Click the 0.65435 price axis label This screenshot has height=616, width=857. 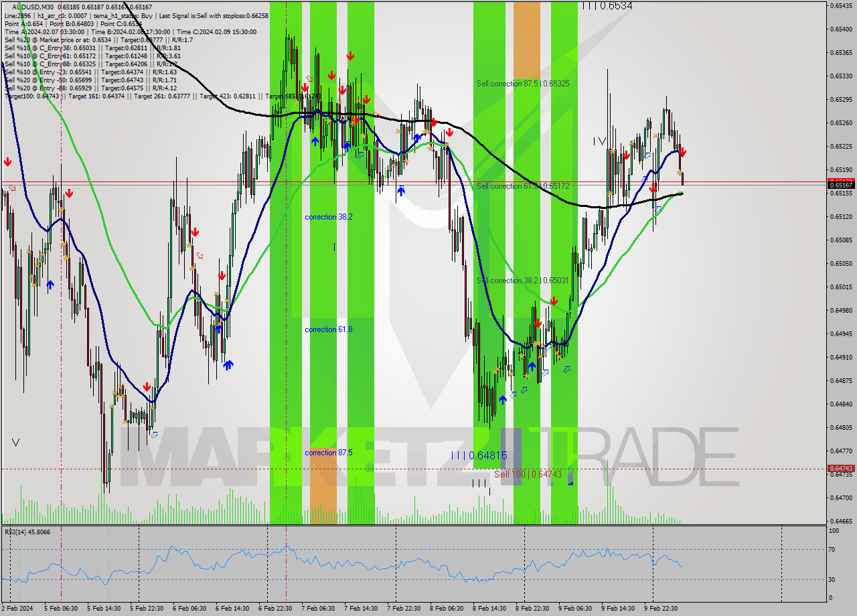click(x=841, y=5)
